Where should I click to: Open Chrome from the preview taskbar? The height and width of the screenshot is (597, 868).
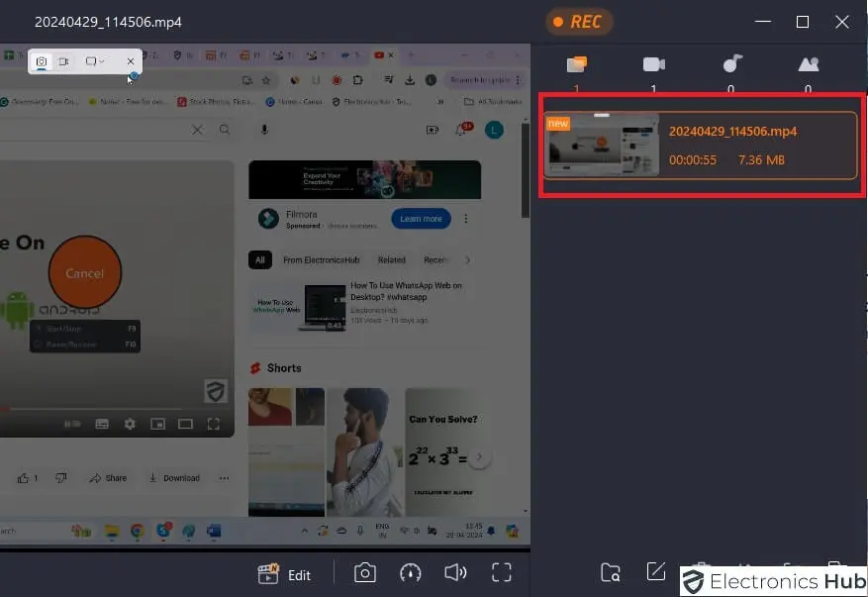click(138, 531)
